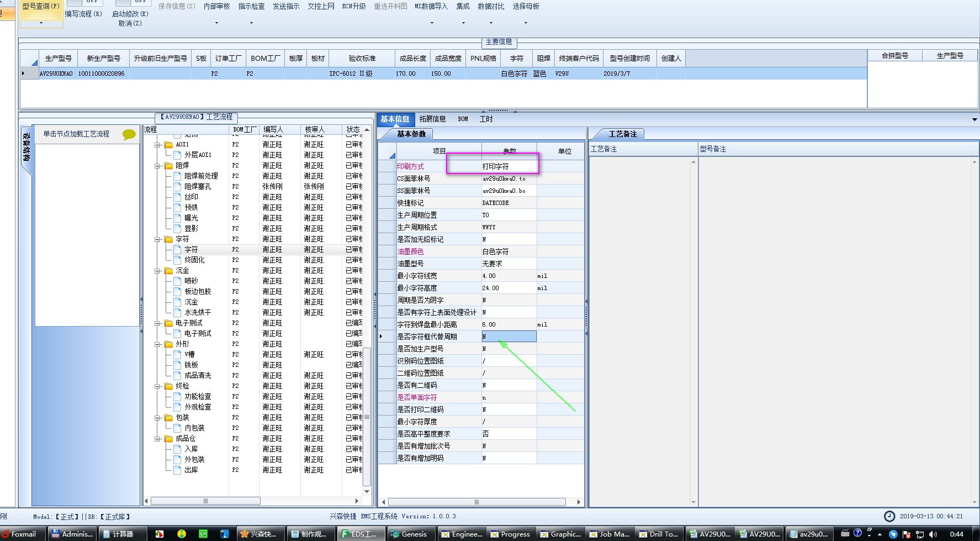
Task: Select the 工艺备注 tab
Action: pos(623,134)
